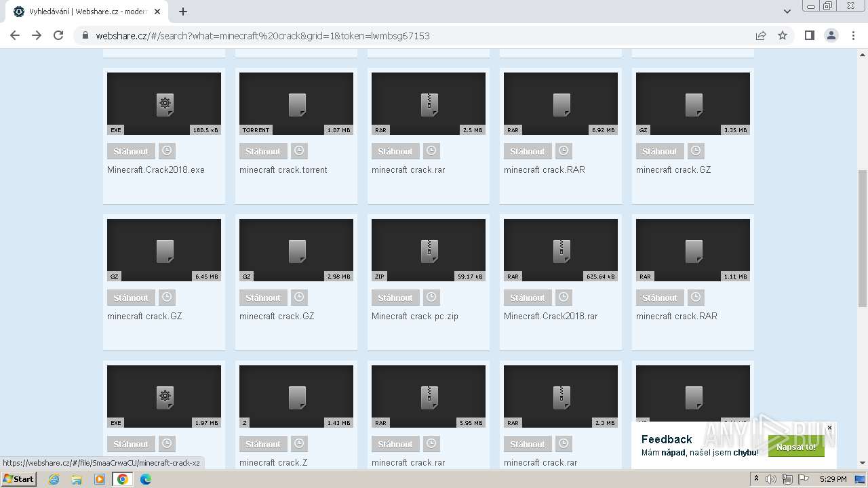Click the clock icon under 3.35 MB minecraft crack.GZ
This screenshot has width=868, height=488.
(x=696, y=151)
